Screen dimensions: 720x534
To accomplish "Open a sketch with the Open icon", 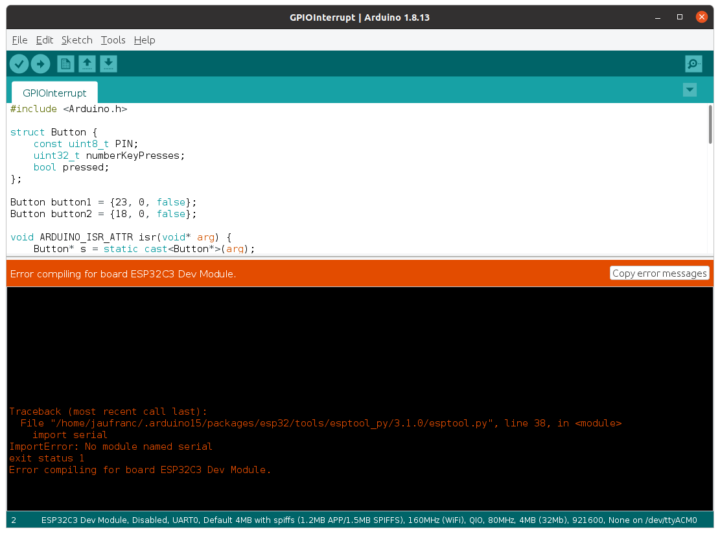I will (87, 64).
